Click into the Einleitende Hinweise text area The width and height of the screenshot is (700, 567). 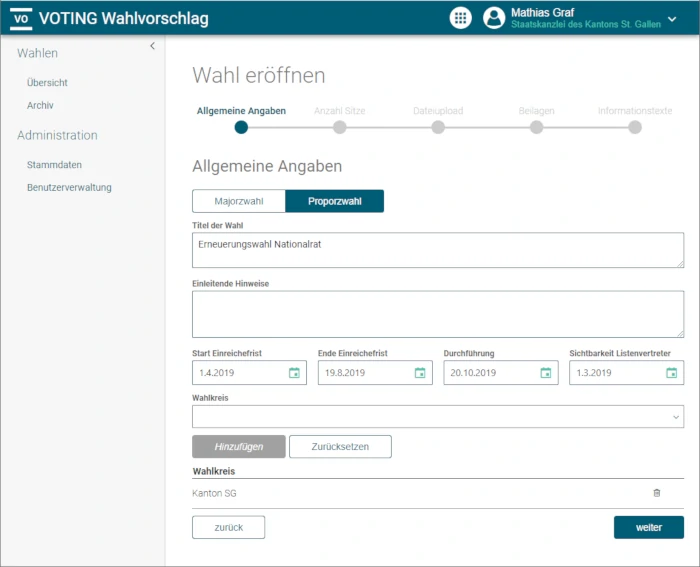[438, 314]
